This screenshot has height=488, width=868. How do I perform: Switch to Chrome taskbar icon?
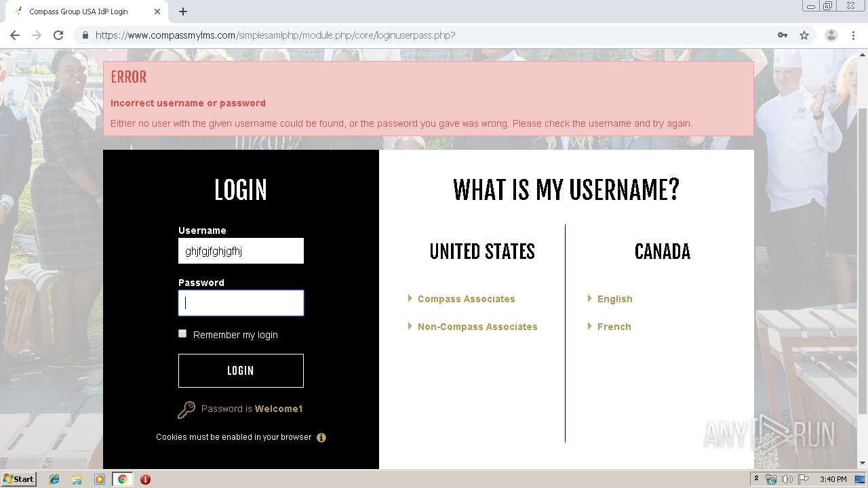122,479
